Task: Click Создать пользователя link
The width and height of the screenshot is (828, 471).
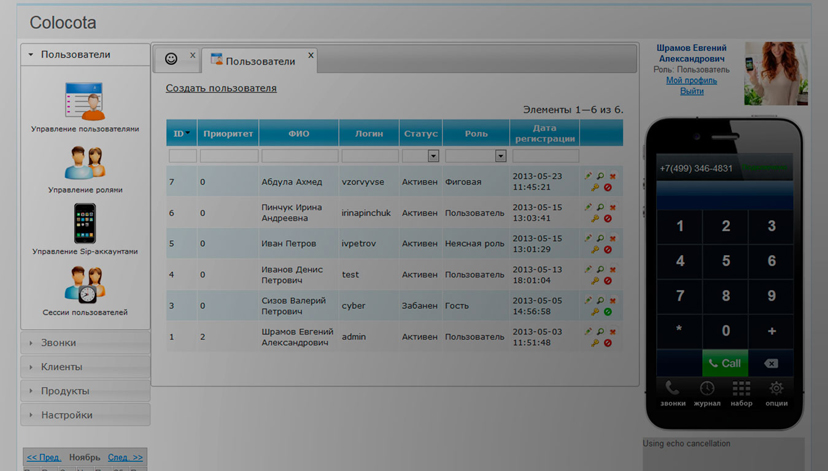Action: click(221, 88)
